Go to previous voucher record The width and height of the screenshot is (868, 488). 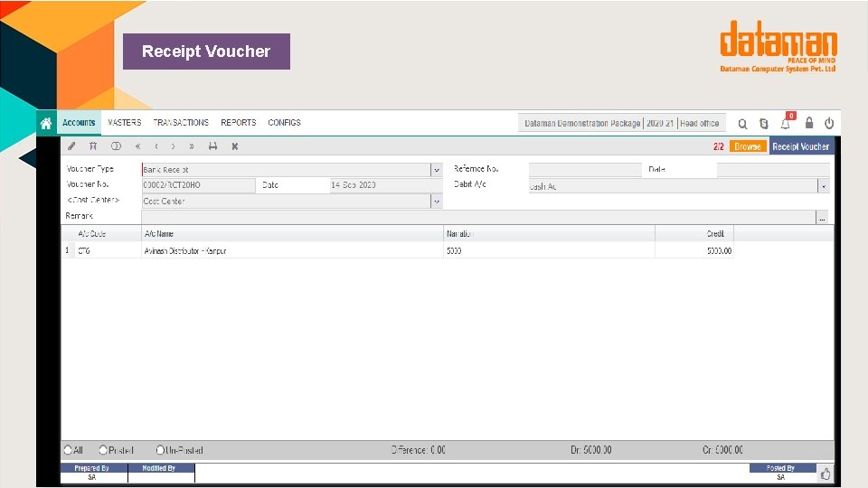pyautogui.click(x=156, y=146)
